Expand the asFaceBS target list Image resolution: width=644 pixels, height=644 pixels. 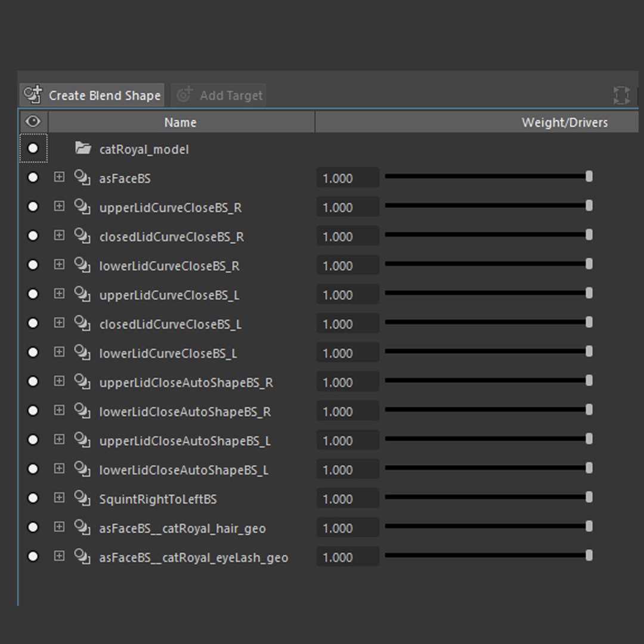click(x=59, y=177)
